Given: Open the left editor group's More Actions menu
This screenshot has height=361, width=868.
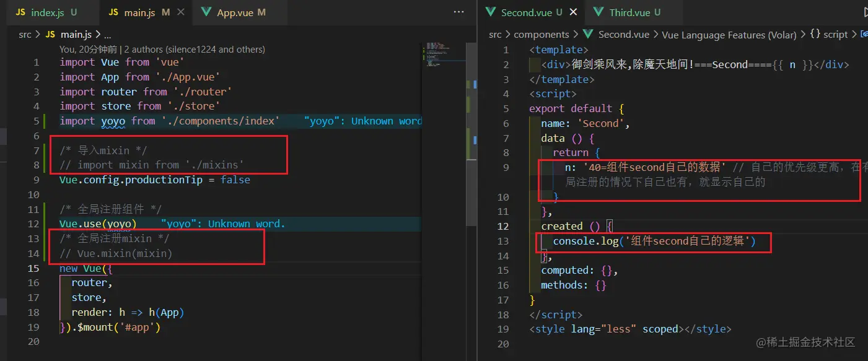Looking at the screenshot, I should coord(459,12).
